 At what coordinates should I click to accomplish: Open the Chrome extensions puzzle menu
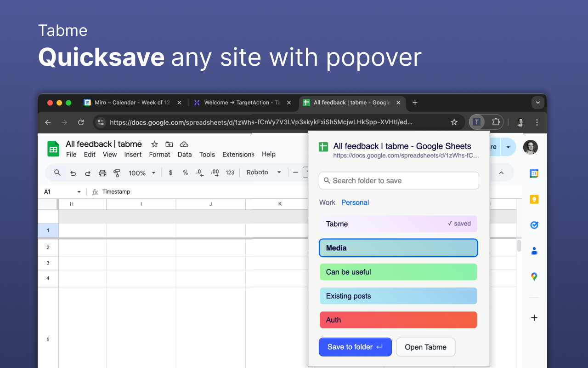coord(496,122)
